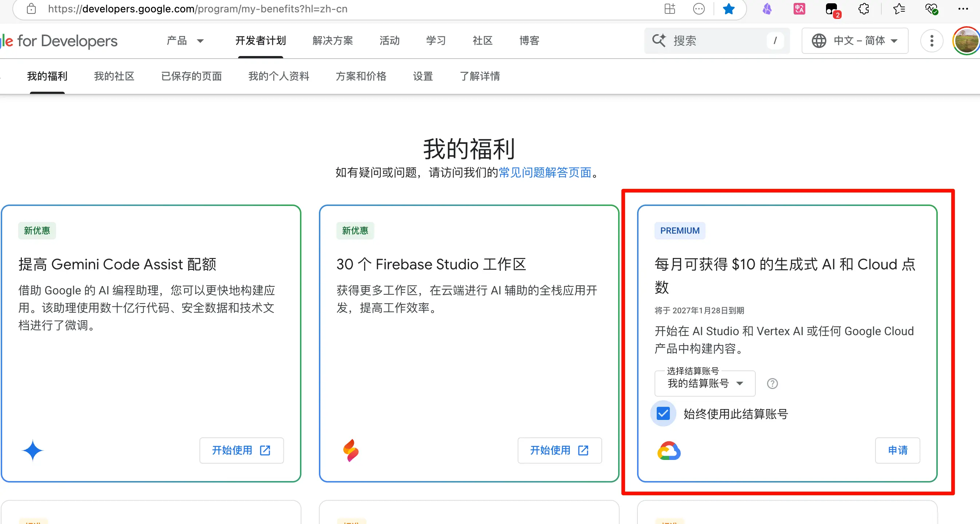Click 开始使用 on Firebase Studio card
980x524 pixels.
pyautogui.click(x=559, y=450)
